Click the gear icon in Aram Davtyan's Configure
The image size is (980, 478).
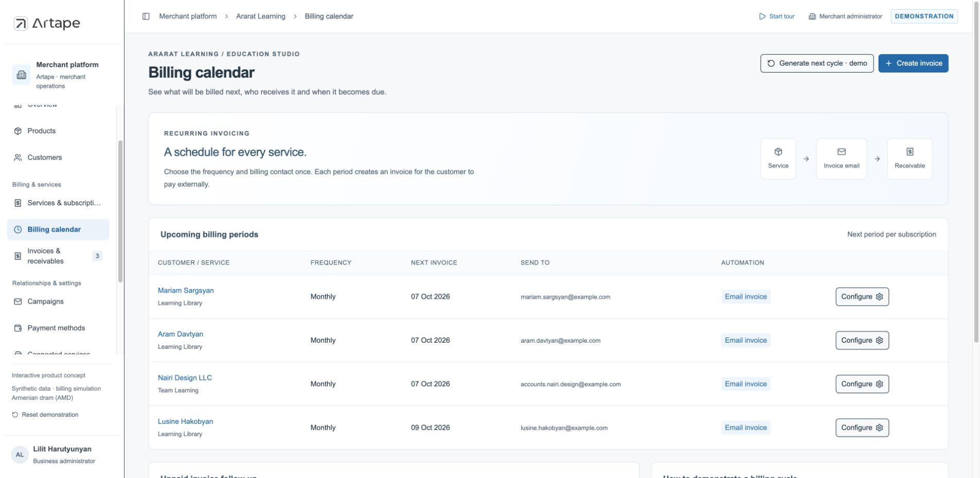[x=879, y=341]
